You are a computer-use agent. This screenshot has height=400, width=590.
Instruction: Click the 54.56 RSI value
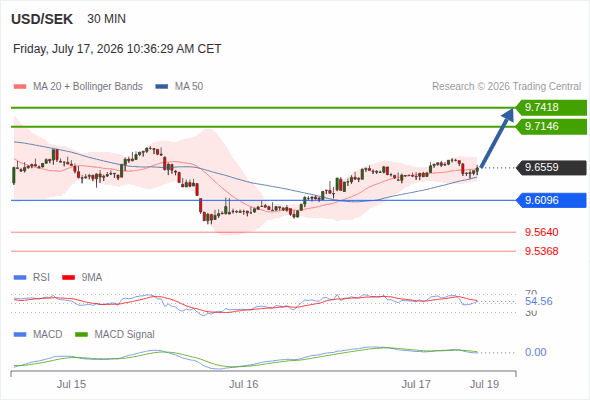(x=539, y=301)
